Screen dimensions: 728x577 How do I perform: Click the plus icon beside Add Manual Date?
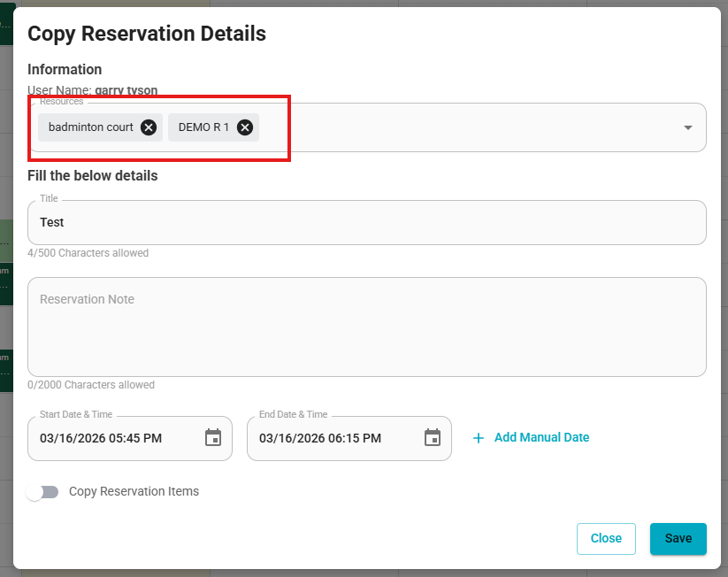(479, 438)
